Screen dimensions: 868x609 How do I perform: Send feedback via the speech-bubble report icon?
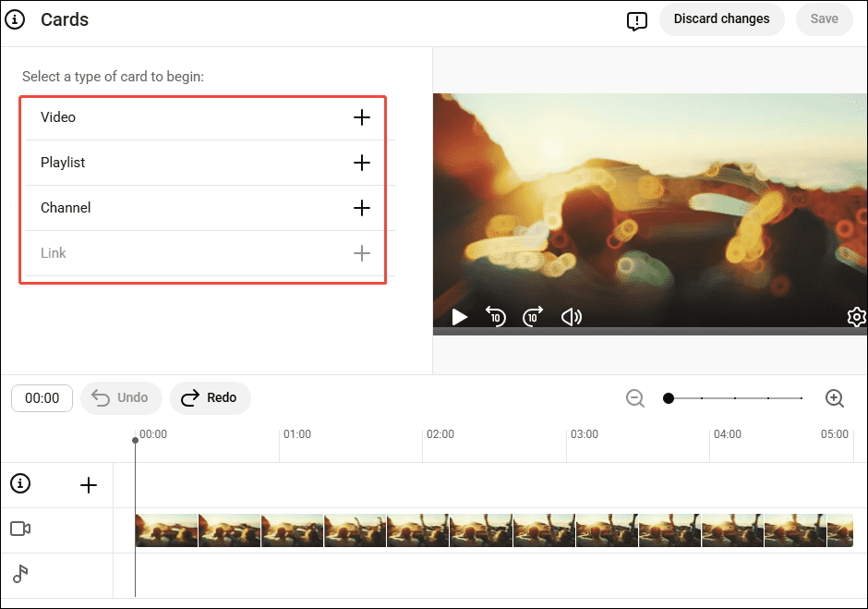coord(636,20)
